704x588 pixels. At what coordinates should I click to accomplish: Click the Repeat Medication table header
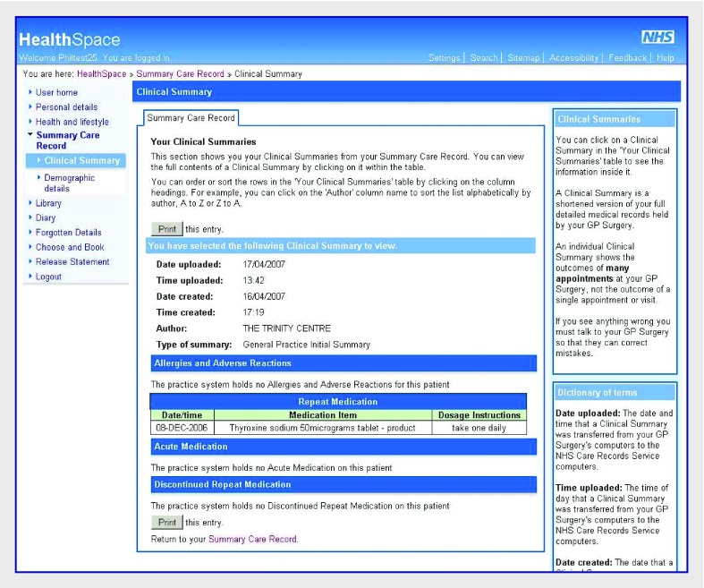click(338, 402)
